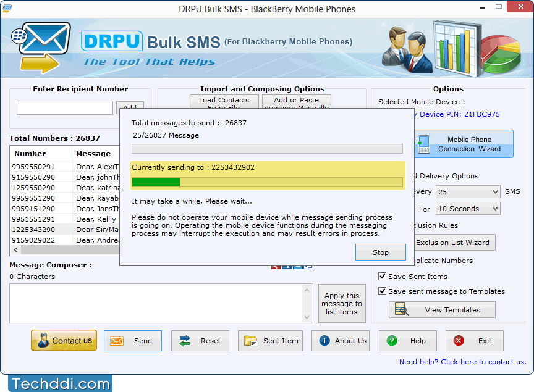
Task: Click the overall message progress bar
Action: point(268,149)
